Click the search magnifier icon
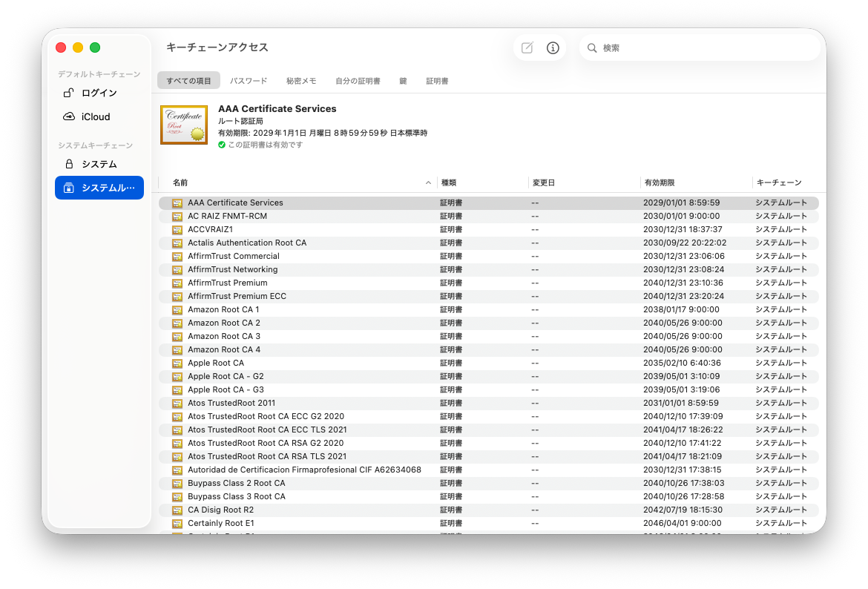This screenshot has height=589, width=868. point(592,48)
